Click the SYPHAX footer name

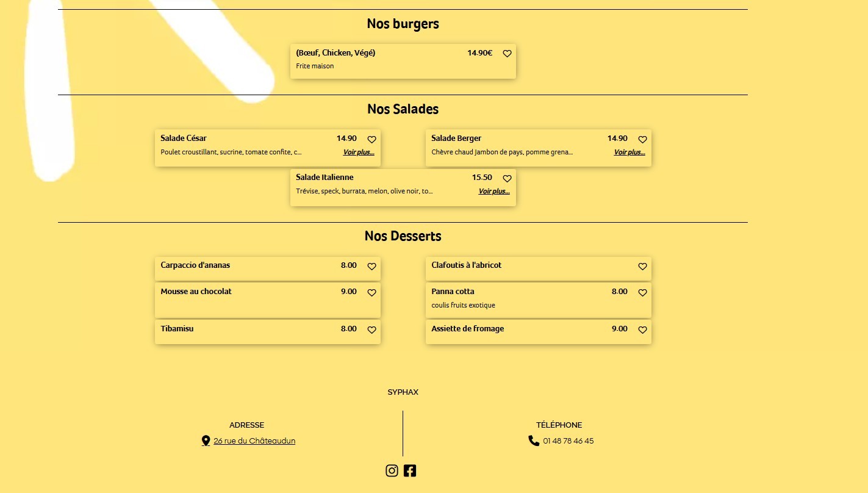(403, 392)
